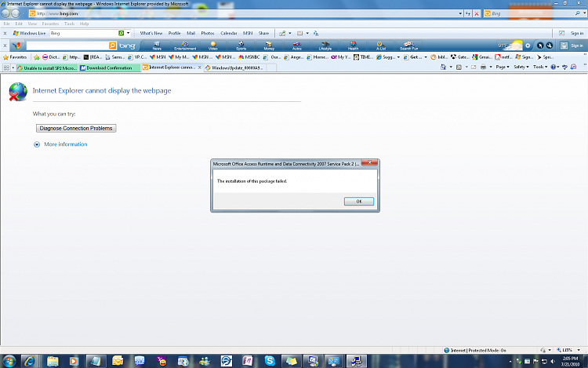
Task: Switch to Download Confirmation tab
Action: point(110,68)
